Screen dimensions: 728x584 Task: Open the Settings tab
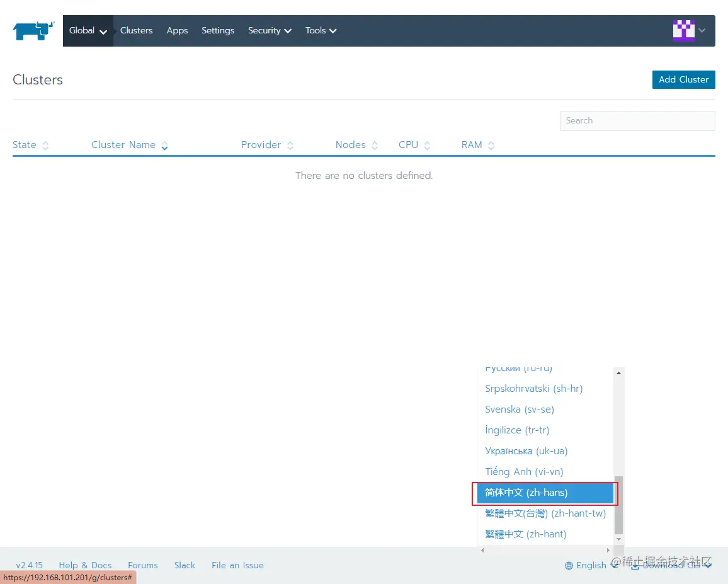218,31
